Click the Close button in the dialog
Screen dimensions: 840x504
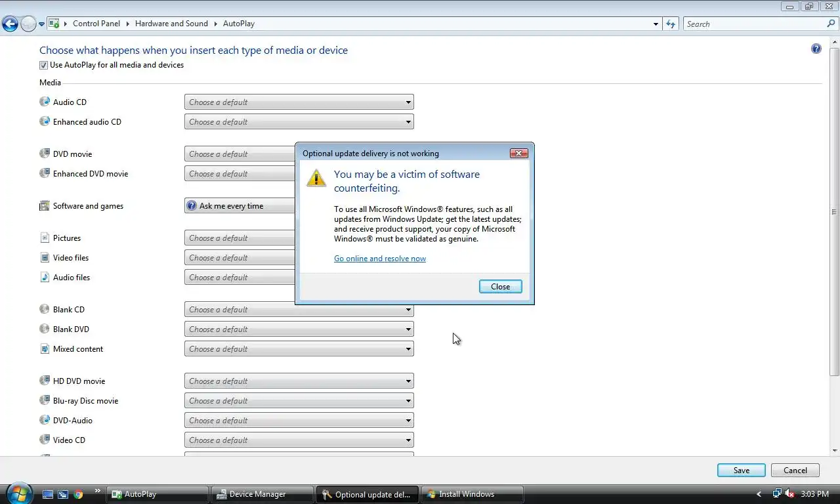500,286
